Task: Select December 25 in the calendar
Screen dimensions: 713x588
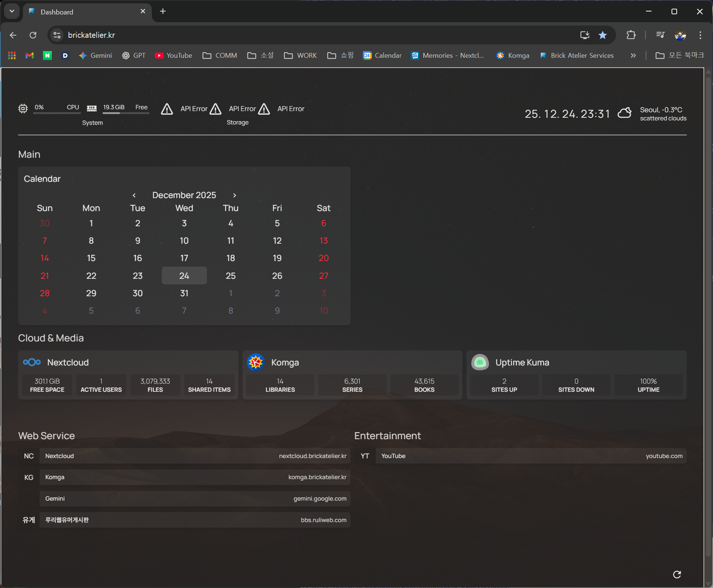Action: pos(231,276)
